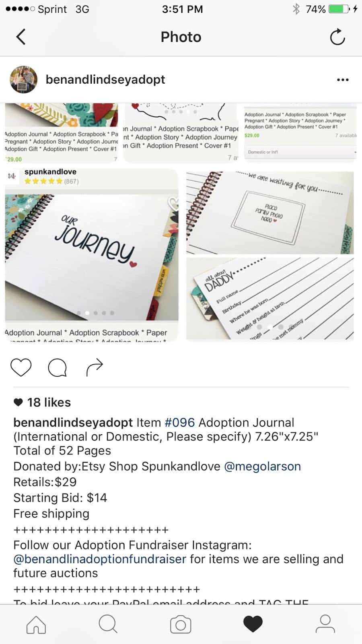The width and height of the screenshot is (362, 644).
Task: Open the Camera tab
Action: tap(181, 624)
